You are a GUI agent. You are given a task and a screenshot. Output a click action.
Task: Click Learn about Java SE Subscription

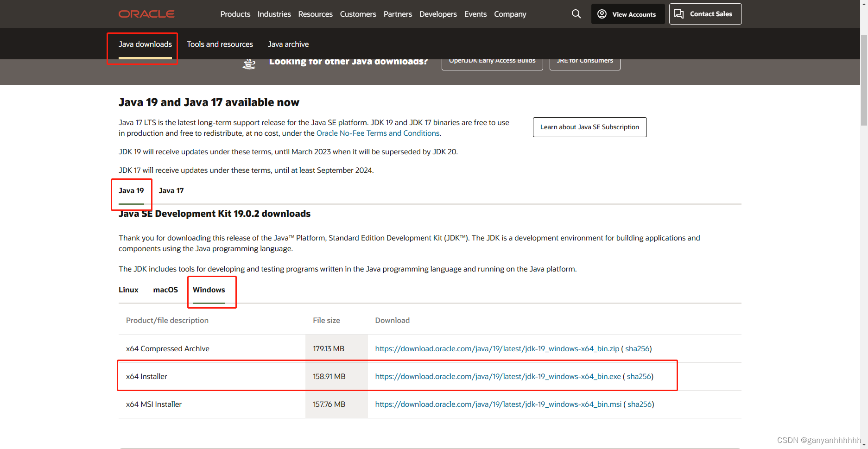point(589,127)
